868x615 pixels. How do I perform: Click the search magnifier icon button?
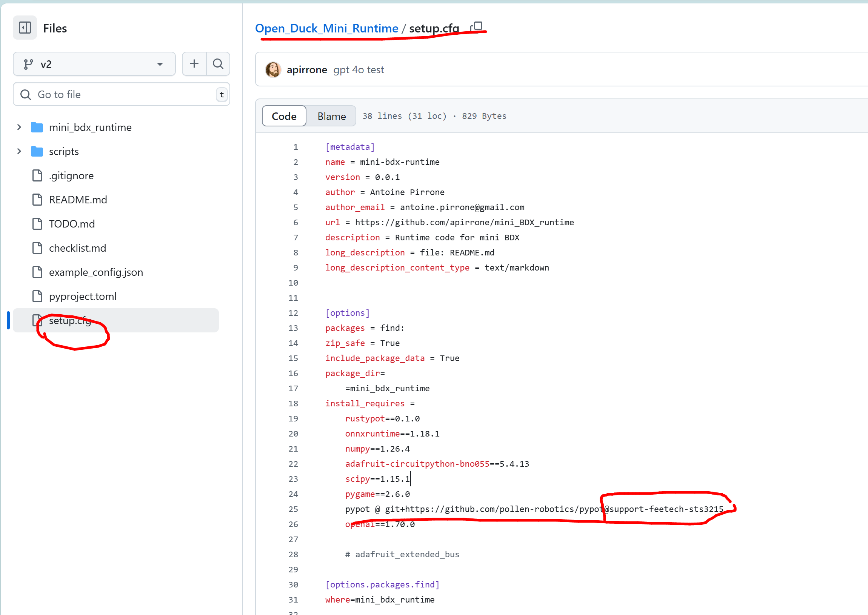218,64
